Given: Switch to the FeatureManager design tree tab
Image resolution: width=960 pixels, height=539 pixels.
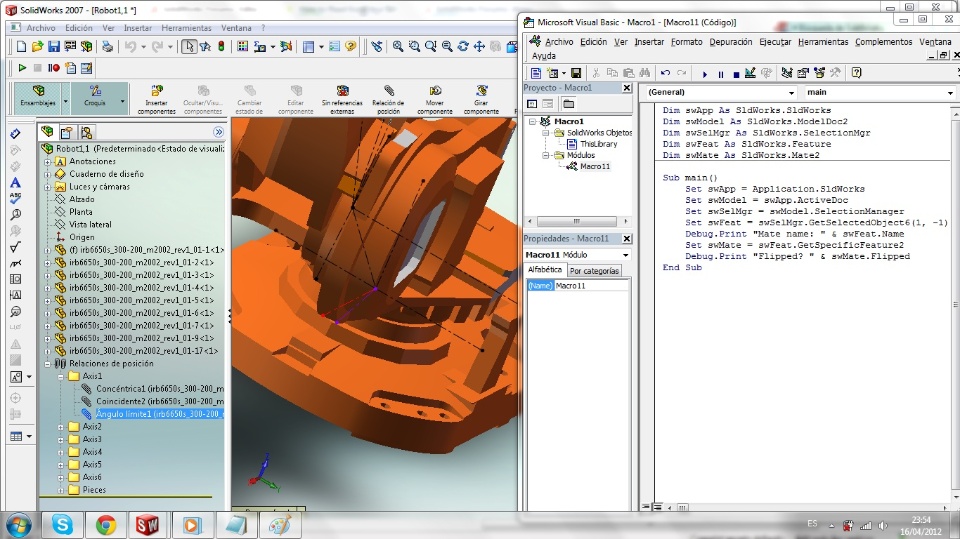Looking at the screenshot, I should pos(47,132).
